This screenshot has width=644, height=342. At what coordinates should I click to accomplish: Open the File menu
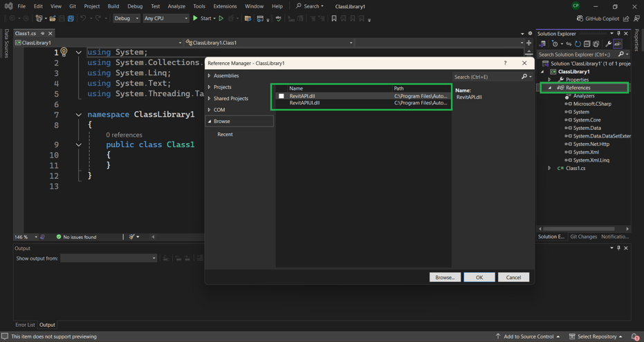click(x=21, y=6)
